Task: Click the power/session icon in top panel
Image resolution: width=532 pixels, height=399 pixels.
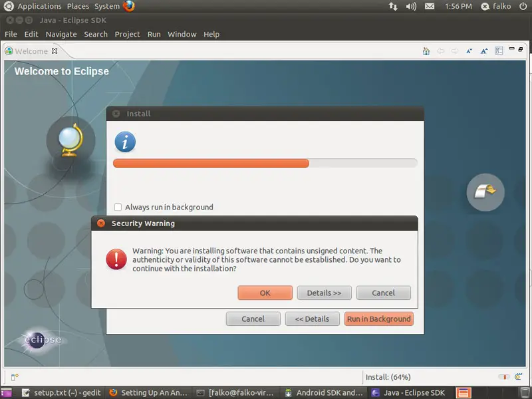Action: click(523, 6)
